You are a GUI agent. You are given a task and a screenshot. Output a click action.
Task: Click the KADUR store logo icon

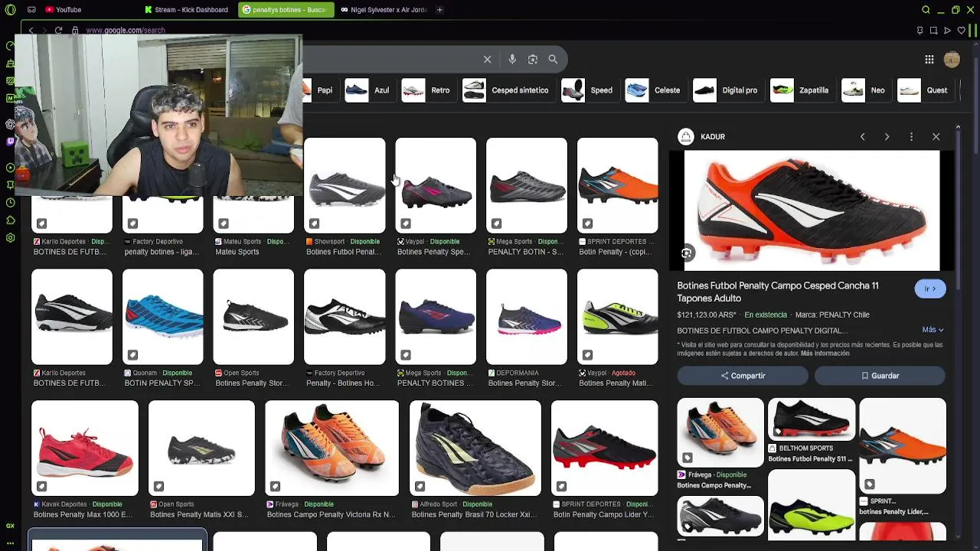pyautogui.click(x=685, y=137)
